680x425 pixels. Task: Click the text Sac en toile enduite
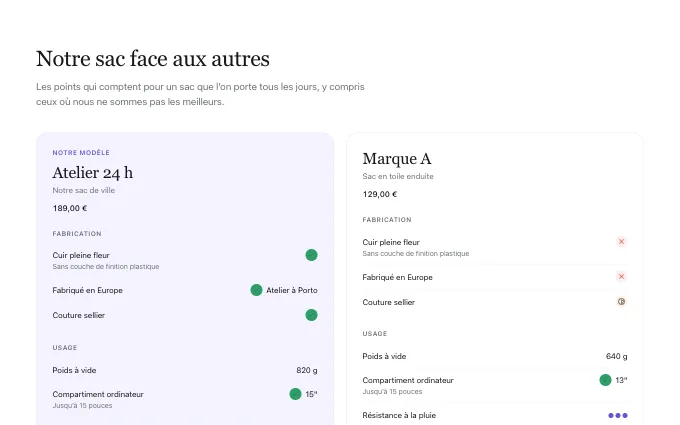[398, 177]
